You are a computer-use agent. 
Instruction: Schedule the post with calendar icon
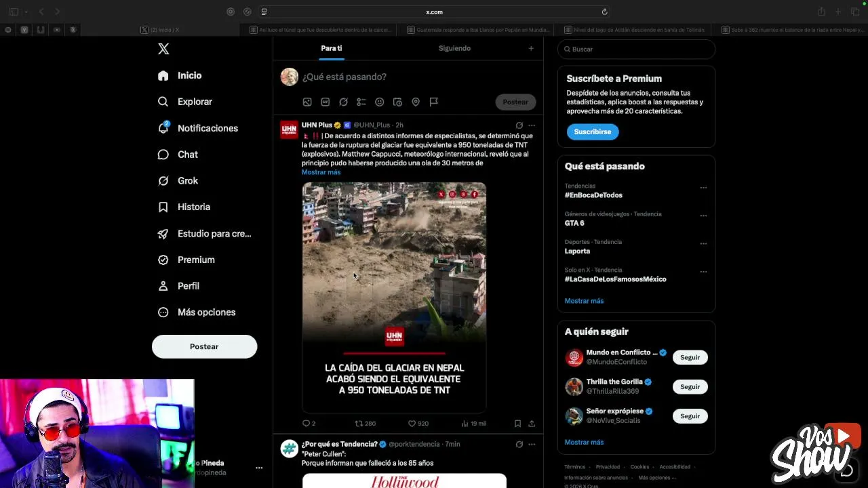pos(397,102)
